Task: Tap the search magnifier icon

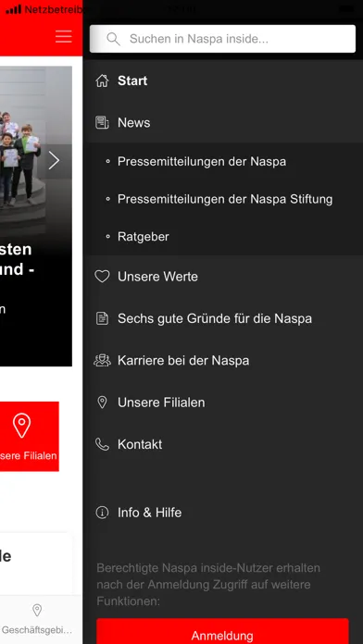Action: point(113,39)
